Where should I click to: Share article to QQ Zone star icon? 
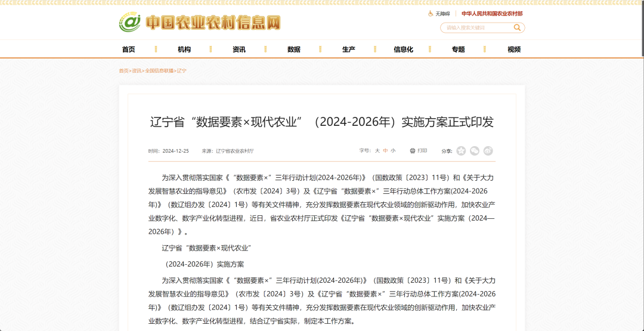[461, 151]
